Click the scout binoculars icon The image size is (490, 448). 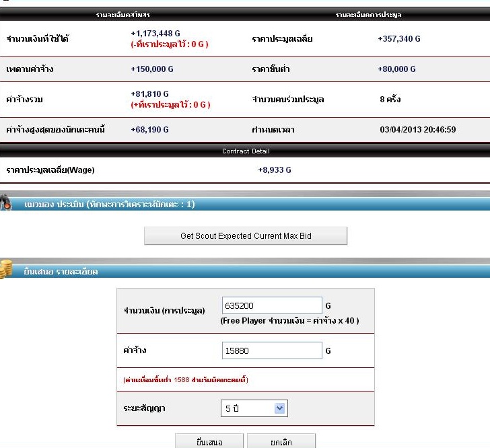pyautogui.click(x=5, y=202)
